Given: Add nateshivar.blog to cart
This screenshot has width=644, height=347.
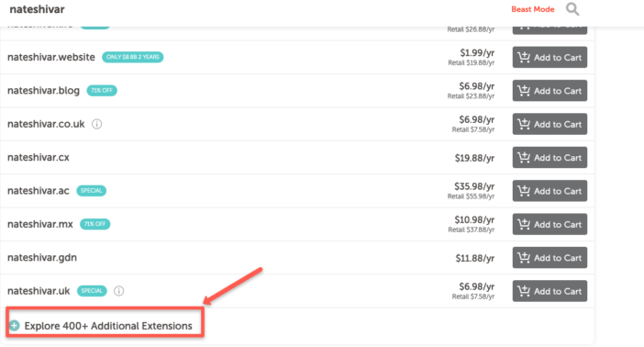Looking at the screenshot, I should click(550, 91).
